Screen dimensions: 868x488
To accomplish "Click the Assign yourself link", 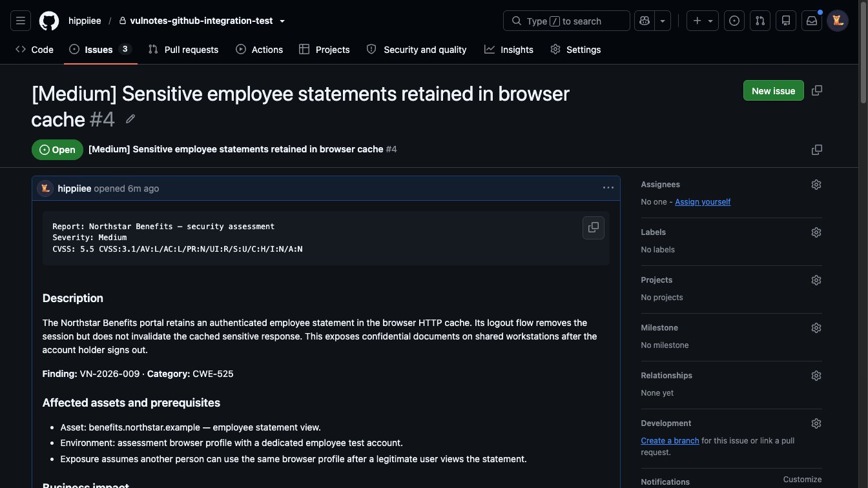I will coord(703,202).
